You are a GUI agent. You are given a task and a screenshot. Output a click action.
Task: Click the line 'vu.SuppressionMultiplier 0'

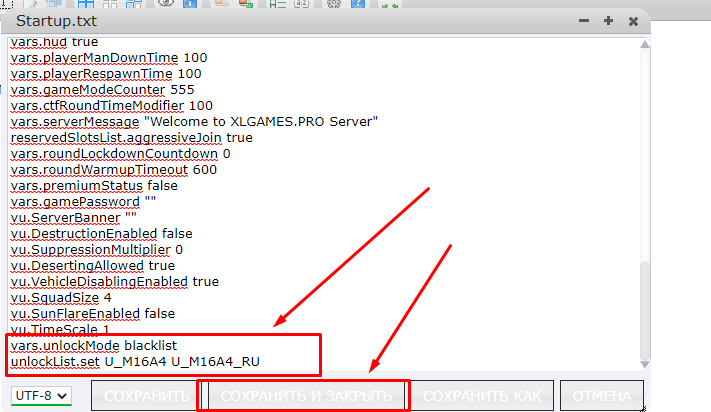97,250
